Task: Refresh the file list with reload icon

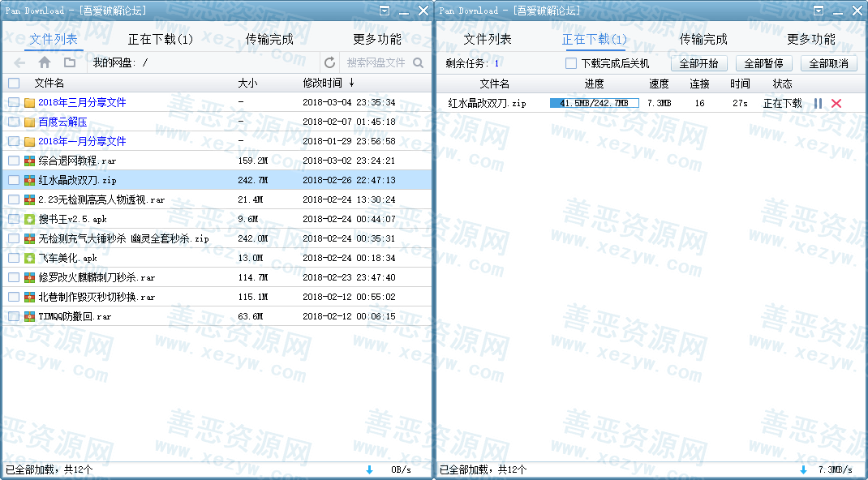Action: (329, 62)
